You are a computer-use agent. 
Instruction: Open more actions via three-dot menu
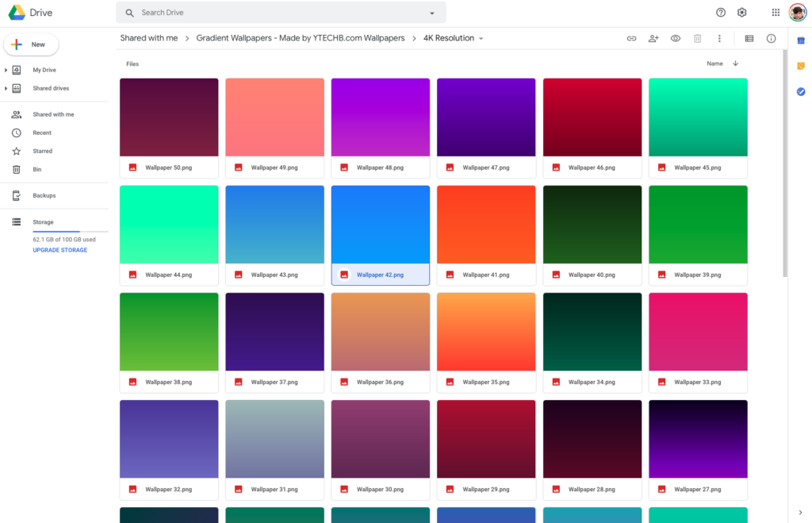pyautogui.click(x=719, y=37)
